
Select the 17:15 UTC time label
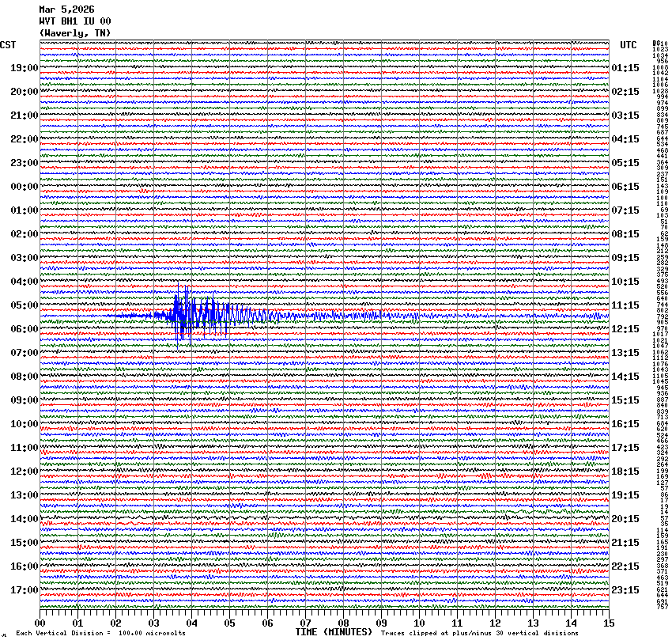[625, 448]
